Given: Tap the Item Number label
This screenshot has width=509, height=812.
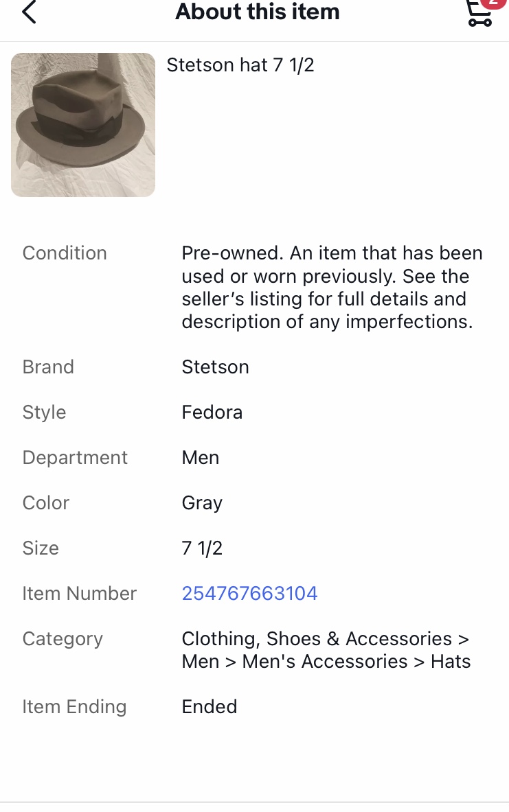Looking at the screenshot, I should click(x=79, y=594).
